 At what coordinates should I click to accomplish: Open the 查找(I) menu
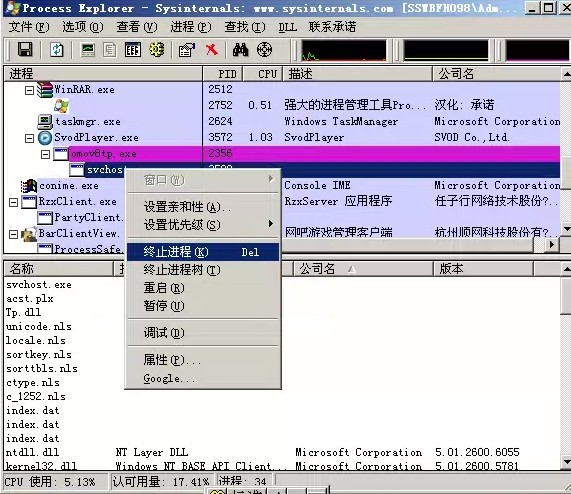tap(245, 27)
